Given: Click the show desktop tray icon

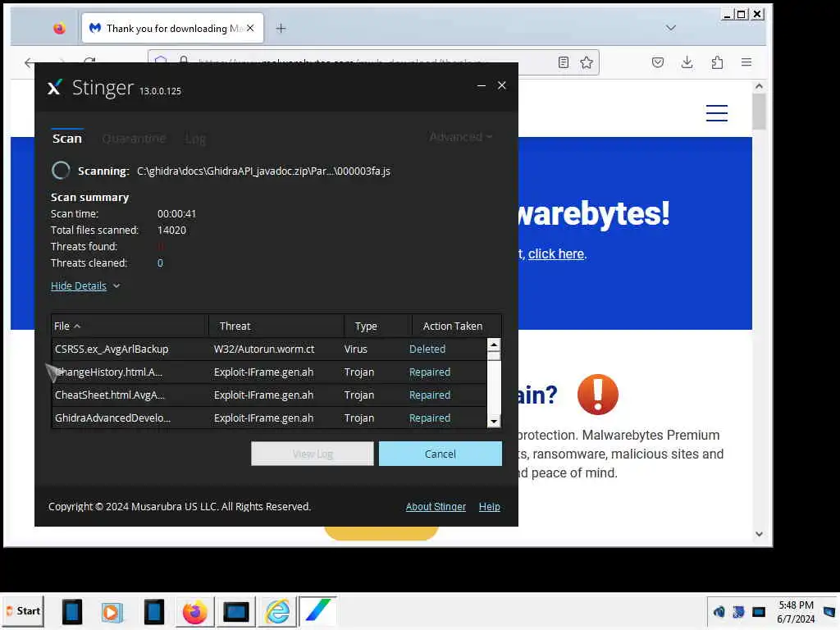Looking at the screenshot, I should [x=829, y=612].
